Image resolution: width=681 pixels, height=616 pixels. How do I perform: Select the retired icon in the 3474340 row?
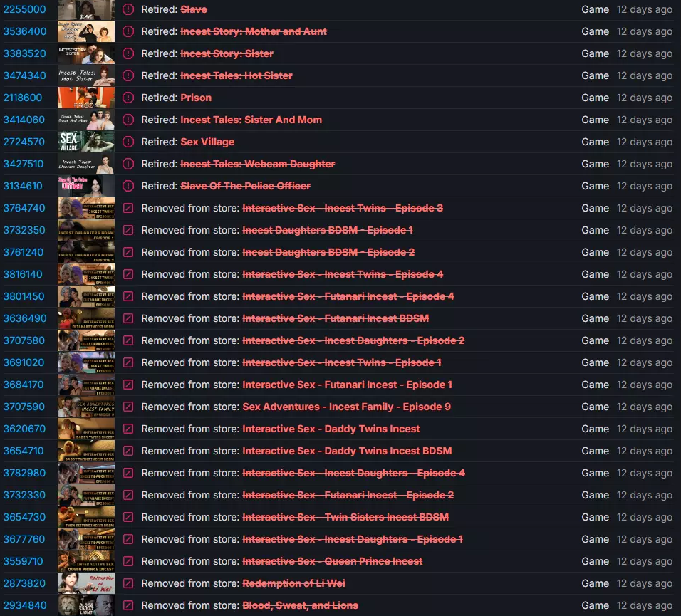point(128,75)
